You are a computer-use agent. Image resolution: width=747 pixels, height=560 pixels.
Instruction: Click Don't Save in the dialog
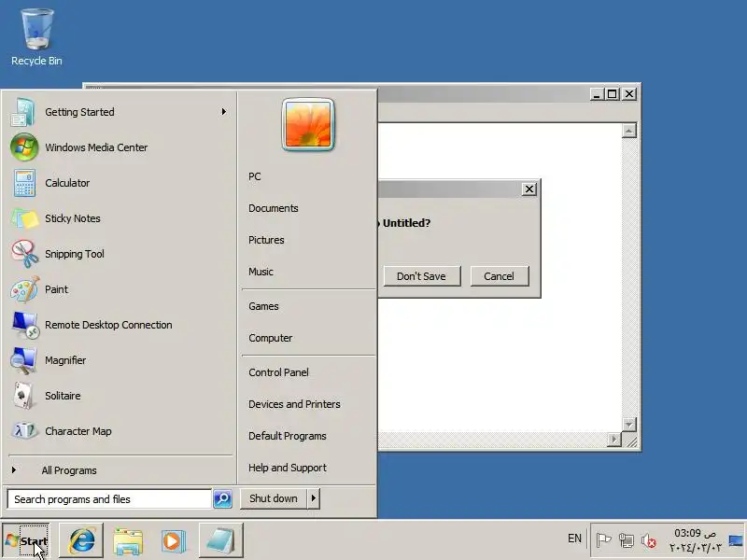tap(422, 276)
